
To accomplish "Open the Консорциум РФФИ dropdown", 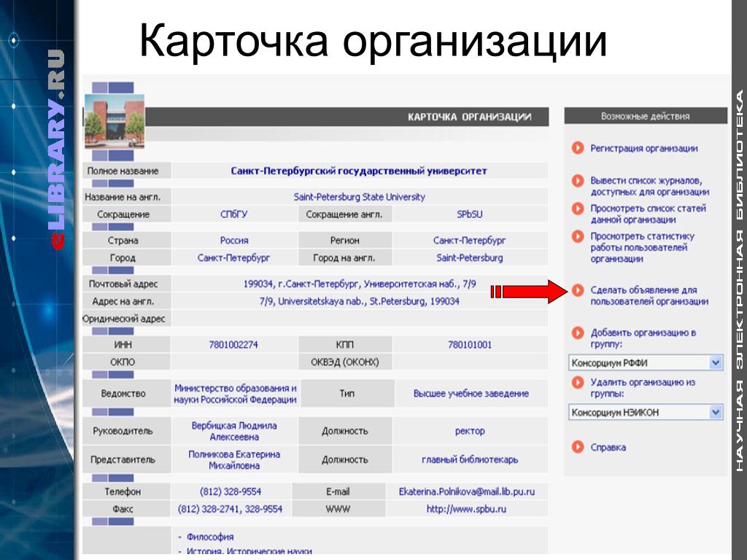I will coord(646,363).
